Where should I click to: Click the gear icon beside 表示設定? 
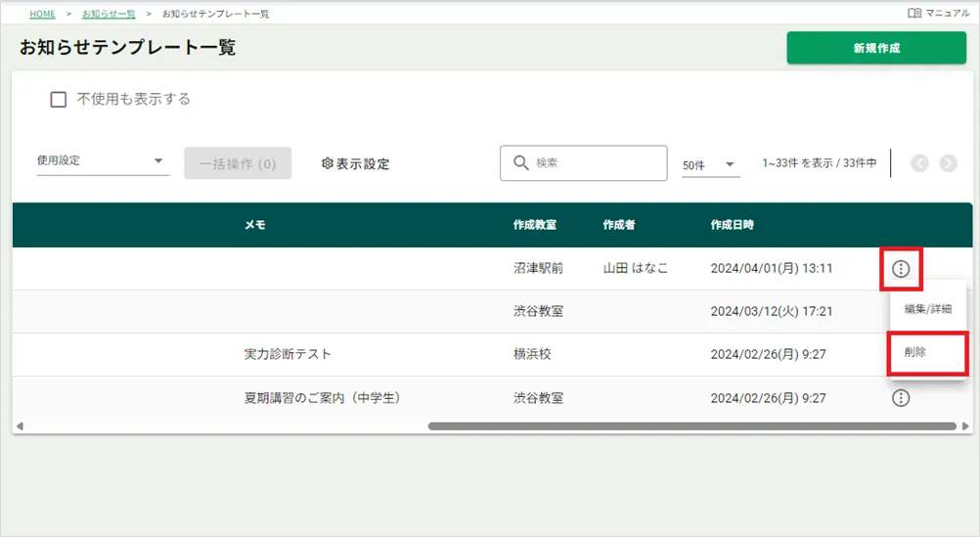pyautogui.click(x=327, y=163)
